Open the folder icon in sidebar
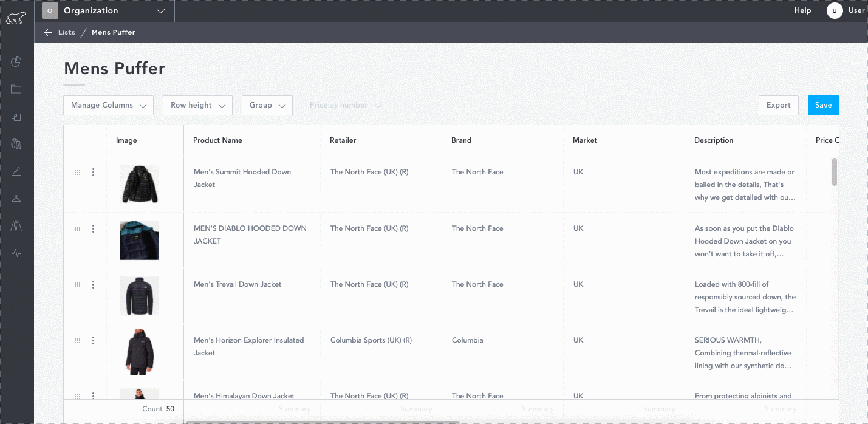Viewport: 868px width, 424px height. [x=16, y=89]
